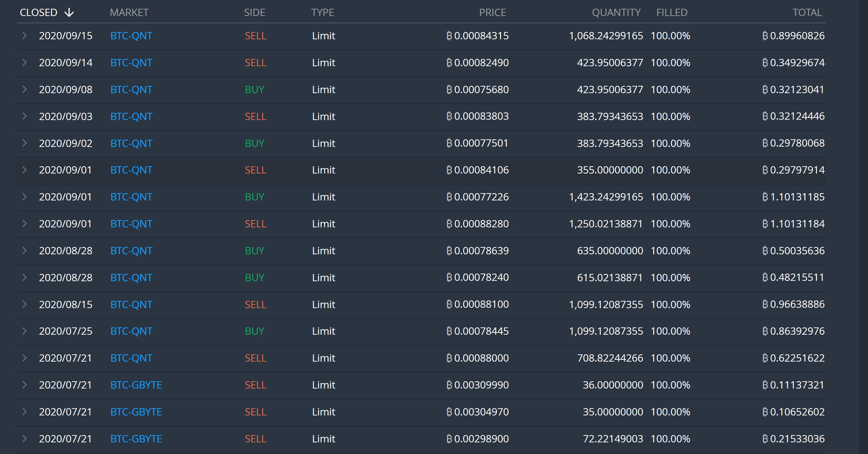Expand the 2020/07/25 BUY order chevron
The width and height of the screenshot is (868, 454).
tap(24, 331)
